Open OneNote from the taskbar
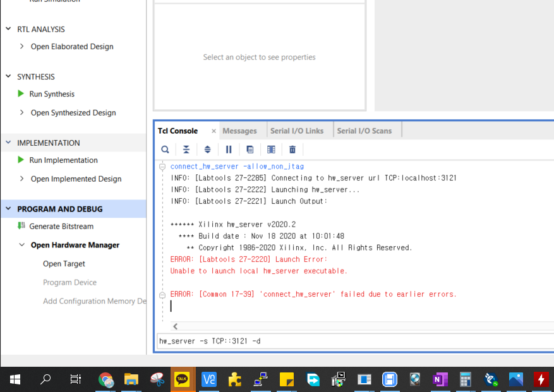The image size is (554, 392). point(440,379)
